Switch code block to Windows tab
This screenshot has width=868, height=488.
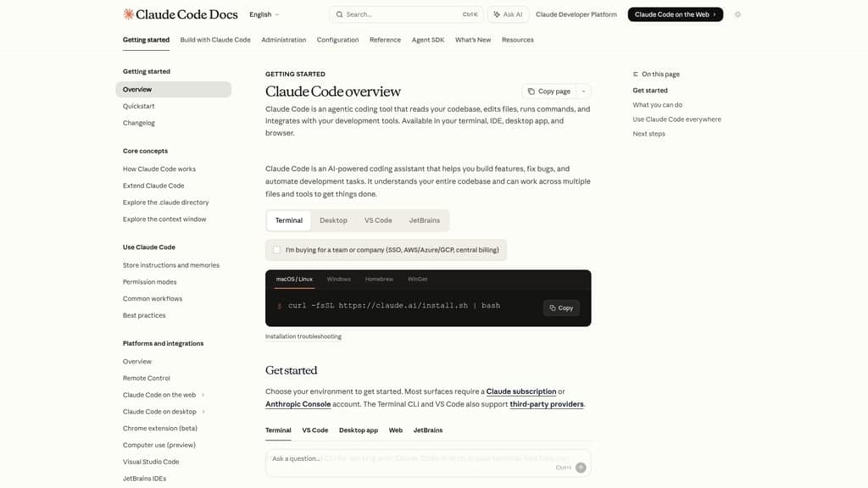pos(339,280)
